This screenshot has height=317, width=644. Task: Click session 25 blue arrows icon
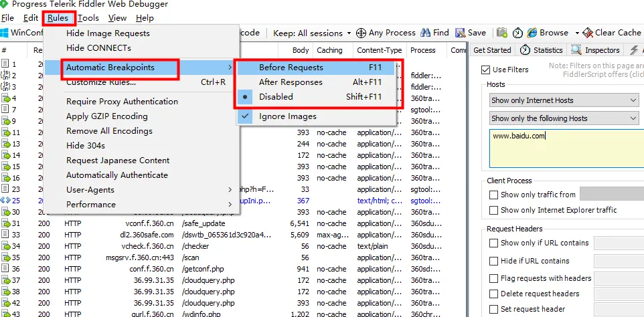[x=5, y=201]
